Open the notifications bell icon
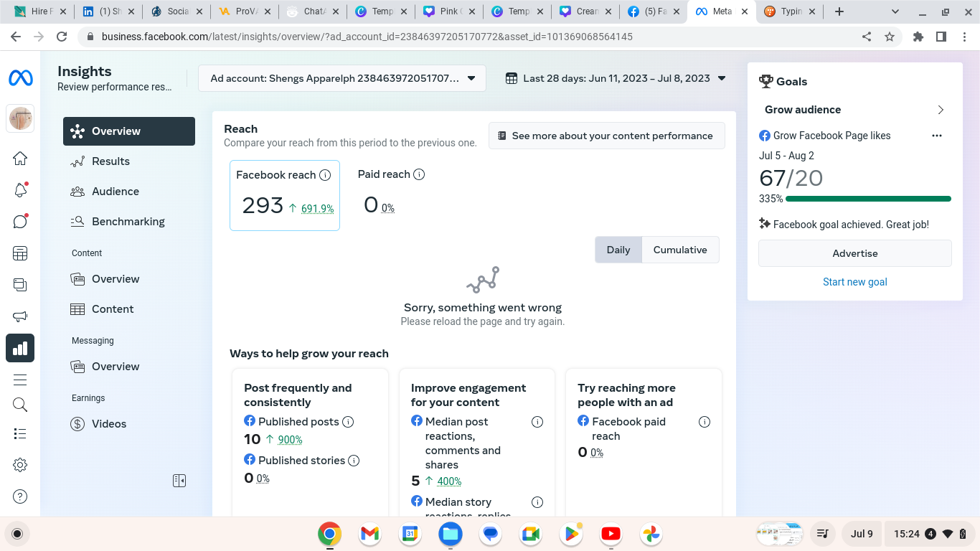Image resolution: width=980 pixels, height=551 pixels. [x=20, y=190]
